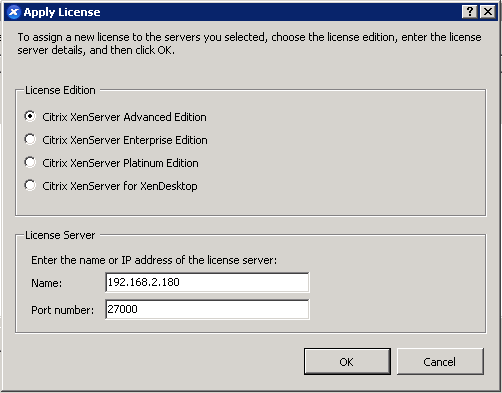502x393 pixels.
Task: Click the 'Citrix XenServer for XenDesktop' label text
Action: coord(120,186)
